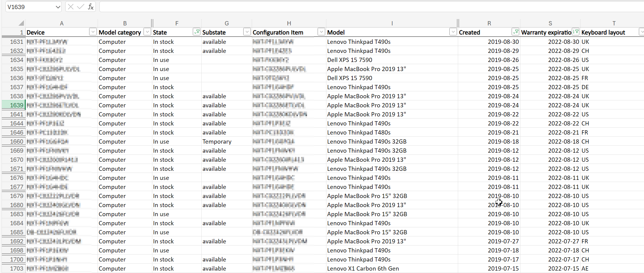644x273 pixels.
Task: Select row 1660 header
Action: (14, 141)
